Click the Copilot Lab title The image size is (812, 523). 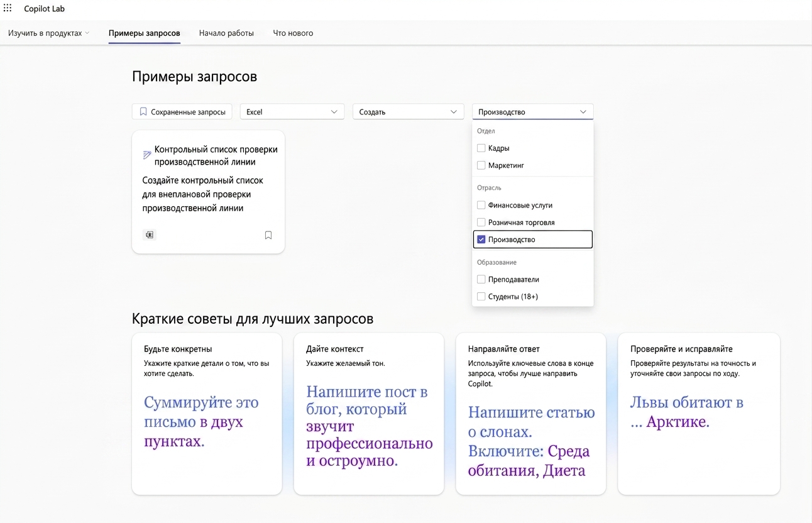44,9
